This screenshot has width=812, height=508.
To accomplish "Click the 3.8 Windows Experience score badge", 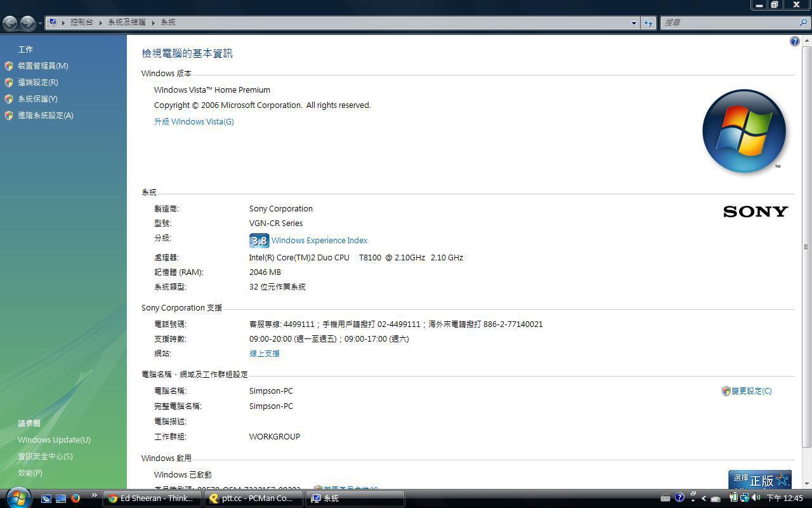I will coord(259,241).
